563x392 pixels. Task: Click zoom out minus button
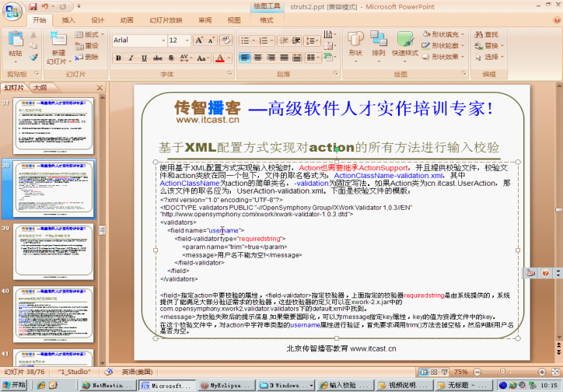tap(477, 372)
